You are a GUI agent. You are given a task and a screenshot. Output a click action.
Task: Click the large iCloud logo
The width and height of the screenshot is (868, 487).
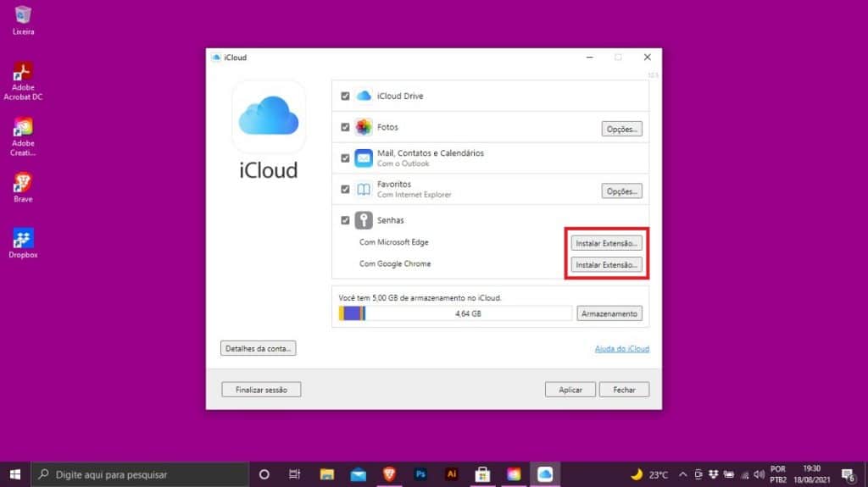269,116
